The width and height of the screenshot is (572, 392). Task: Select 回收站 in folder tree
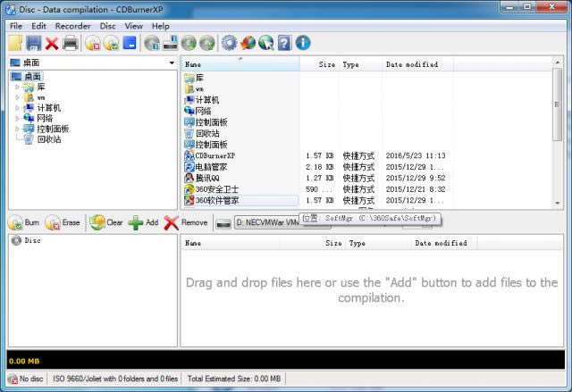pyautogui.click(x=49, y=139)
